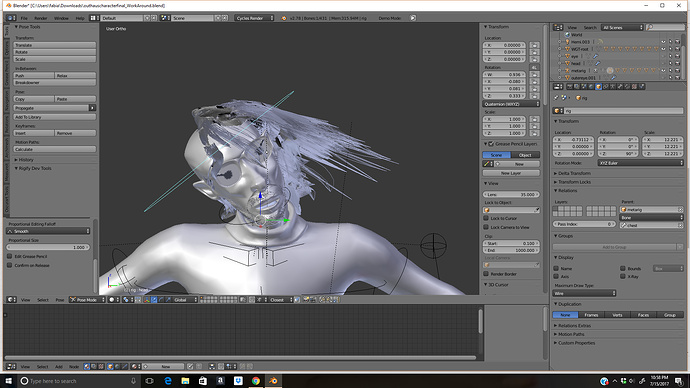Screen dimensions: 690x388
Task: Click the Blender info editor type icon
Action: pos(11,18)
